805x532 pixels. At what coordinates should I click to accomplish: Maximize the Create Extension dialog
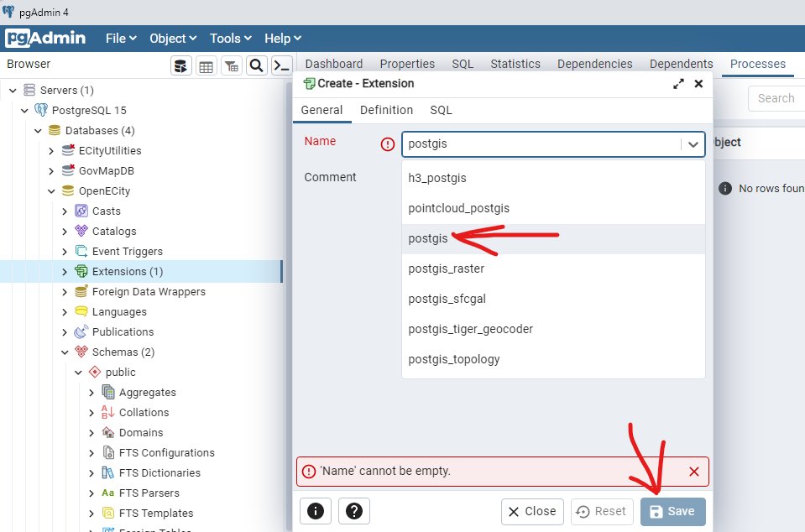click(x=679, y=84)
